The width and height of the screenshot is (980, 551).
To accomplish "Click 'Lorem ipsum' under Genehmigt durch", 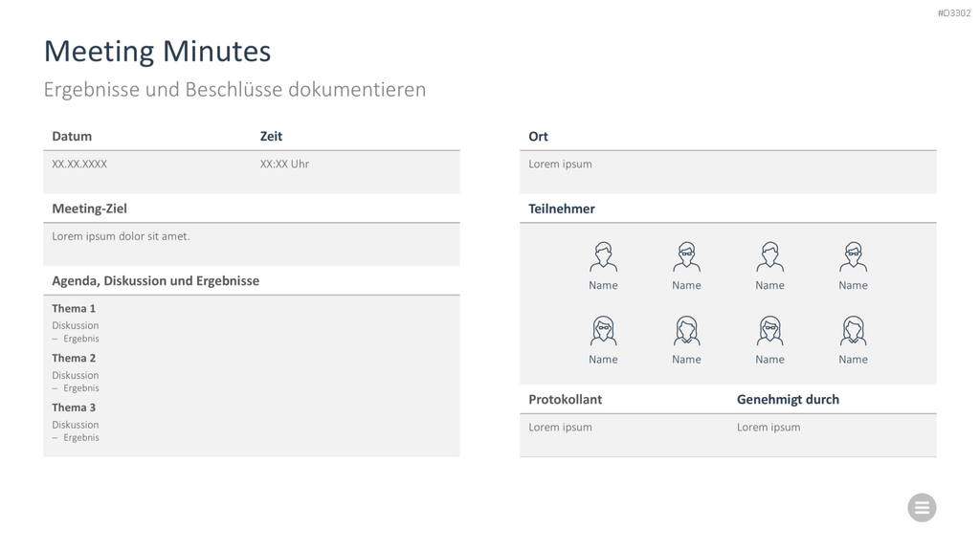I will [x=768, y=428].
